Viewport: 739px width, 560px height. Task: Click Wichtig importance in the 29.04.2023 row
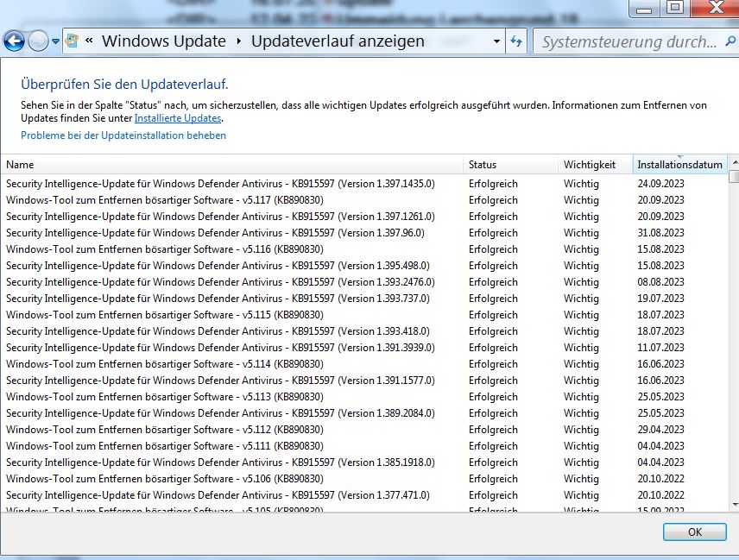point(581,430)
